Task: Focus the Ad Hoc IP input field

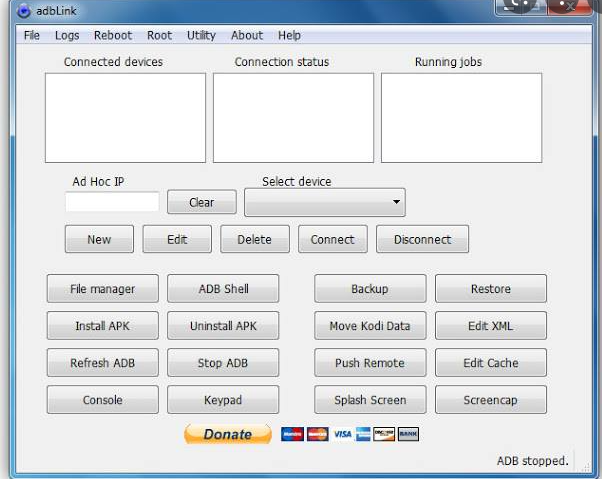Action: (112, 202)
